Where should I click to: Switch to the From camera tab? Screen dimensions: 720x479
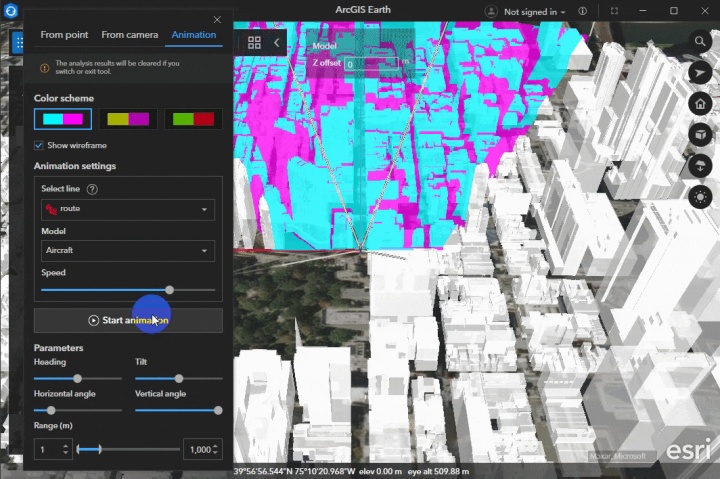(x=129, y=35)
